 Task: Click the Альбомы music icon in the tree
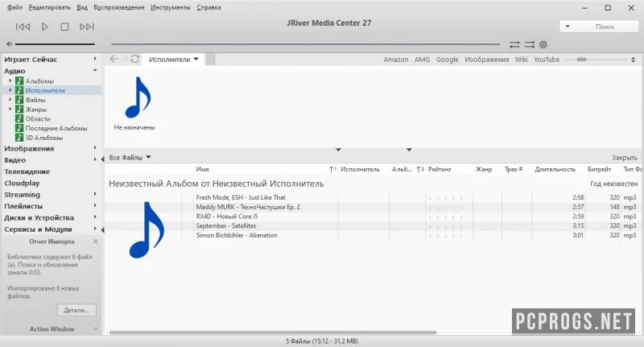[19, 81]
